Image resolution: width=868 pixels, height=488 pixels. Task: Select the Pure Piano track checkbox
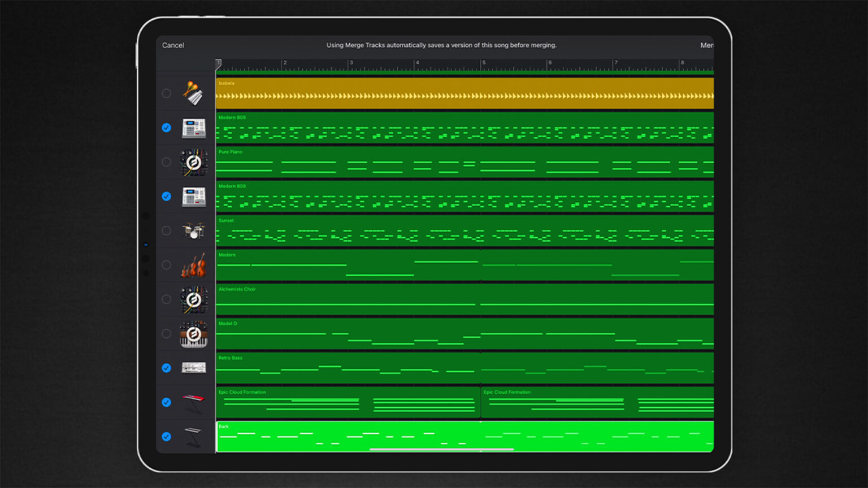point(166,162)
